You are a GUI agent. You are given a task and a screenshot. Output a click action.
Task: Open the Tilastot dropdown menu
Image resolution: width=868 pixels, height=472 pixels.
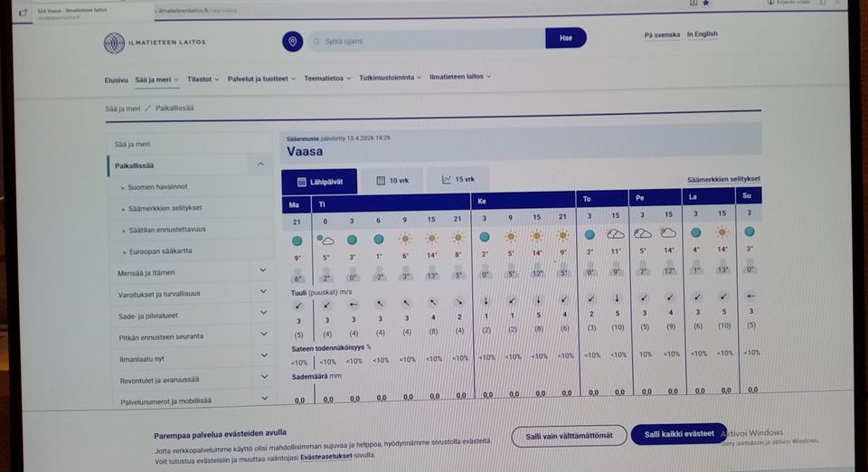click(203, 80)
